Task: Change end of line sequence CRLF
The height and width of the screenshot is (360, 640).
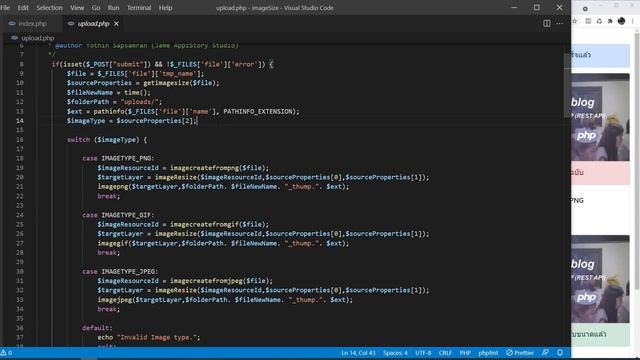Action: tap(445, 353)
